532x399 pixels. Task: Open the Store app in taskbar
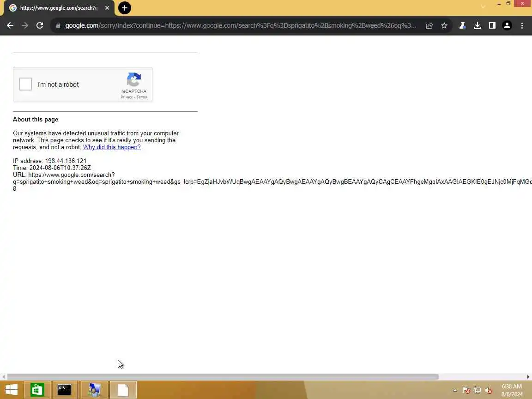[x=37, y=390]
